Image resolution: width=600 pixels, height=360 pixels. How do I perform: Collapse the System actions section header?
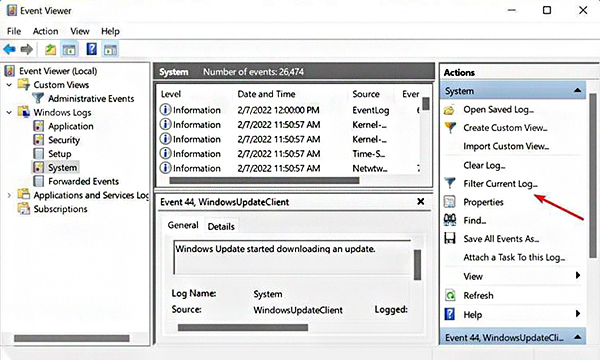[577, 91]
